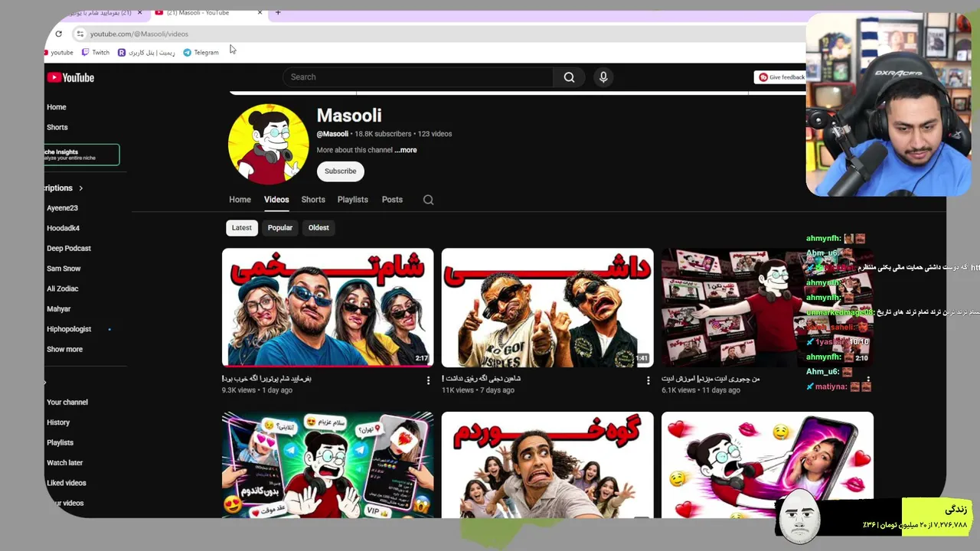Open the Telegram bookmark

(x=201, y=53)
